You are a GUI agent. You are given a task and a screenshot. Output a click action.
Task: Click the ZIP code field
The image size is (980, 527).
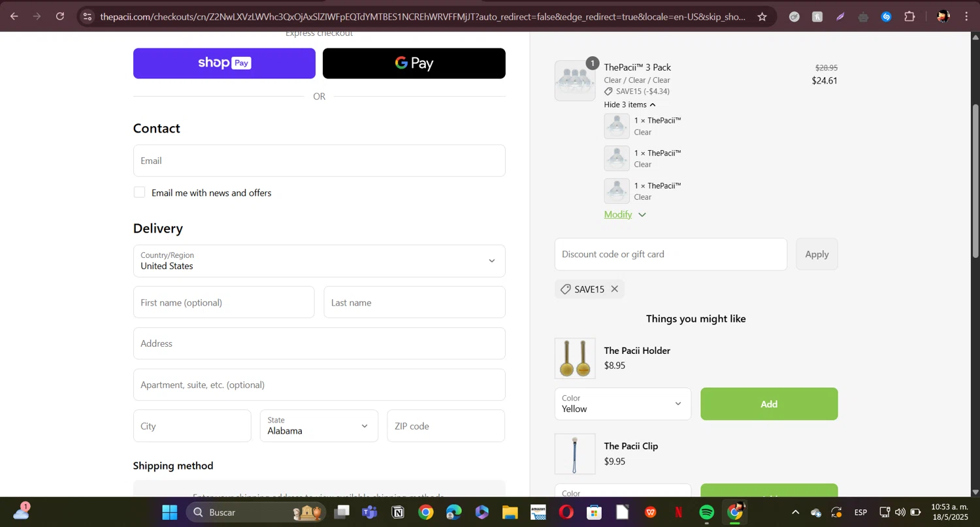coord(446,426)
